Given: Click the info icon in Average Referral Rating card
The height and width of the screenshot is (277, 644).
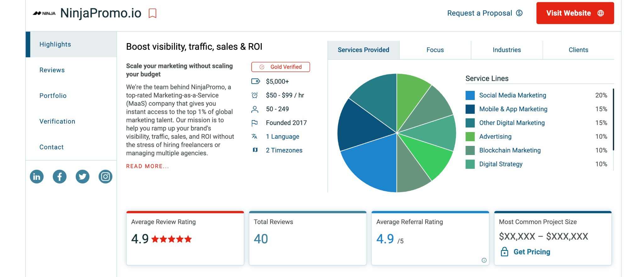Looking at the screenshot, I should 484,260.
